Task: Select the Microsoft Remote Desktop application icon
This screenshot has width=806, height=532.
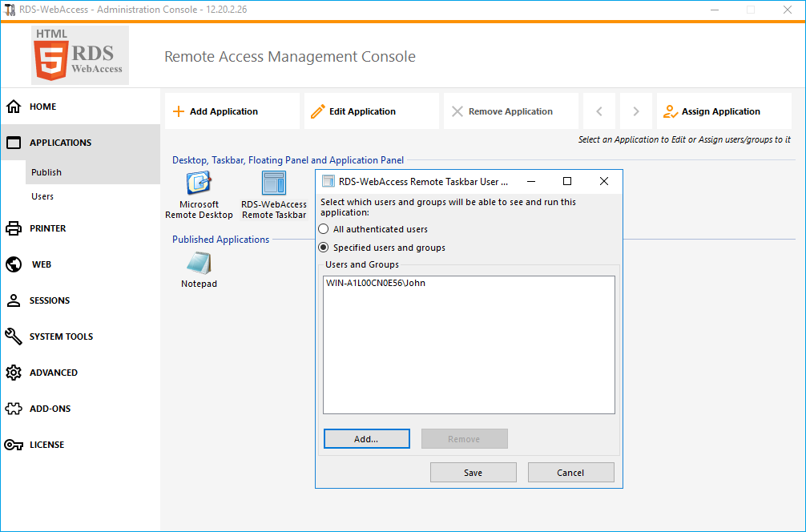Action: click(199, 183)
